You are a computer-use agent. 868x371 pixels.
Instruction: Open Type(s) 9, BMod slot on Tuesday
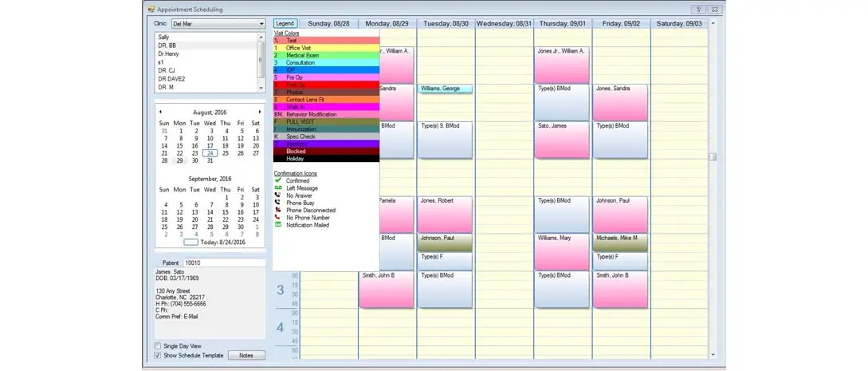445,140
